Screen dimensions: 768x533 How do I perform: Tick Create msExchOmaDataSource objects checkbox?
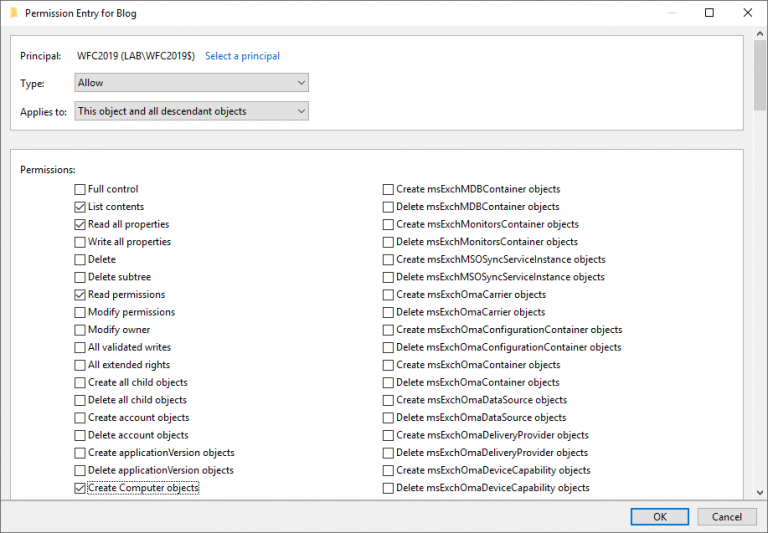(388, 400)
